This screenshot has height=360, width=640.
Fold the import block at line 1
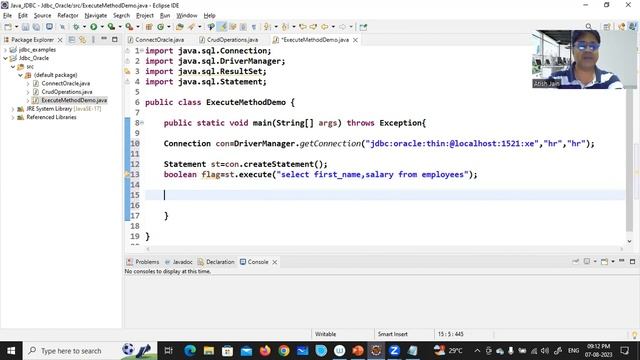142,51
